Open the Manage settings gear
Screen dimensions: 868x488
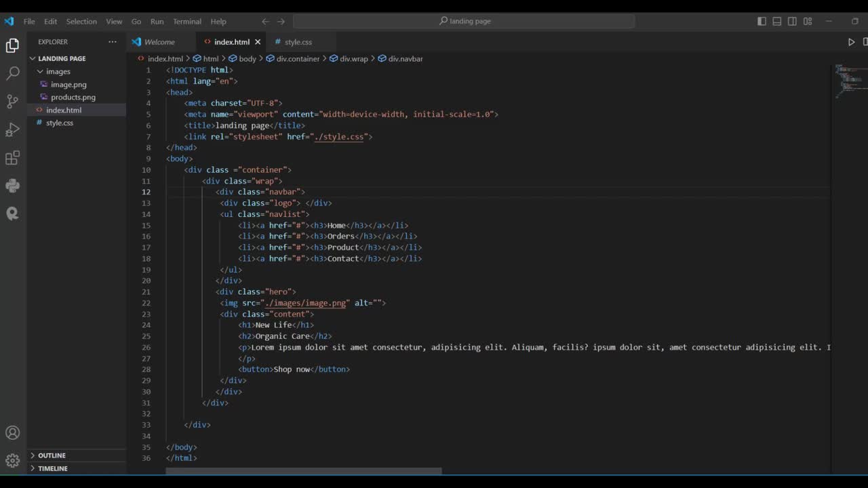[12, 461]
